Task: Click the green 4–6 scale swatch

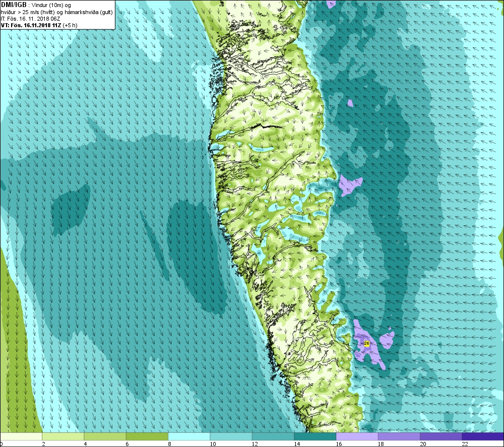Action: 105,436
